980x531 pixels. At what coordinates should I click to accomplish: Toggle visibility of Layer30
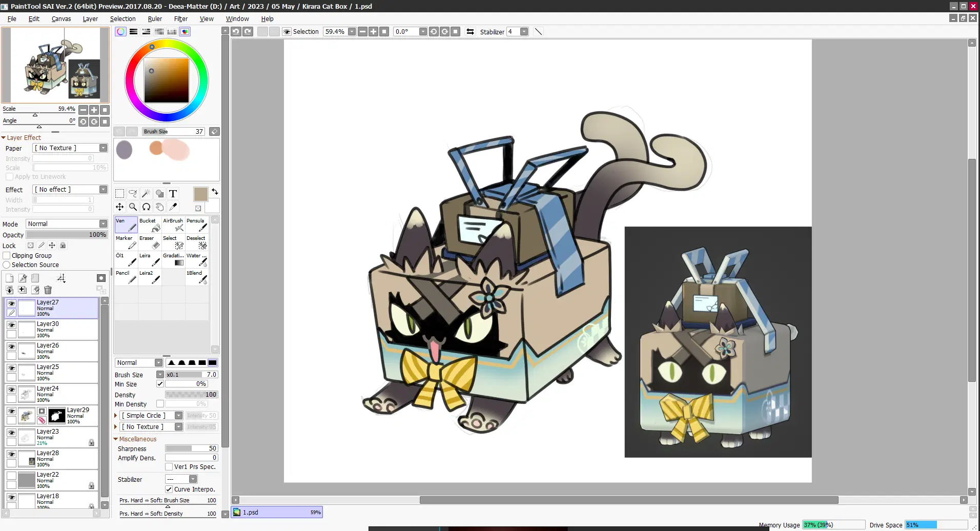point(11,325)
